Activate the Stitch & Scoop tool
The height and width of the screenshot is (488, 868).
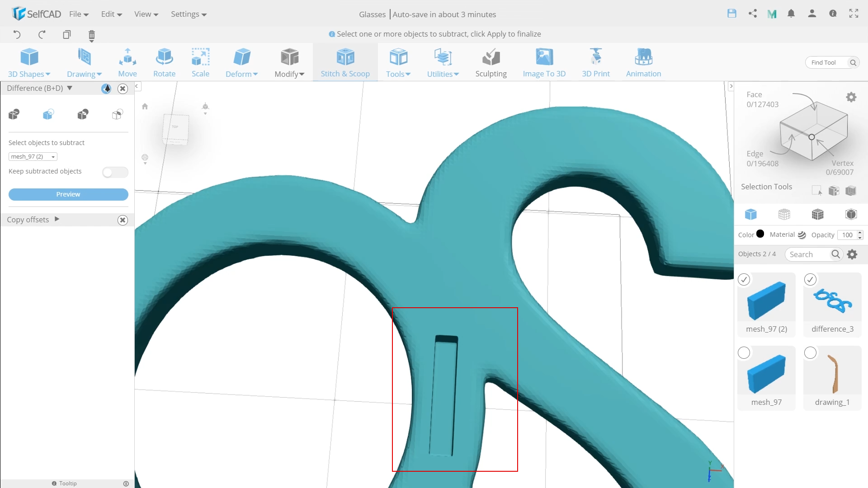(x=345, y=63)
